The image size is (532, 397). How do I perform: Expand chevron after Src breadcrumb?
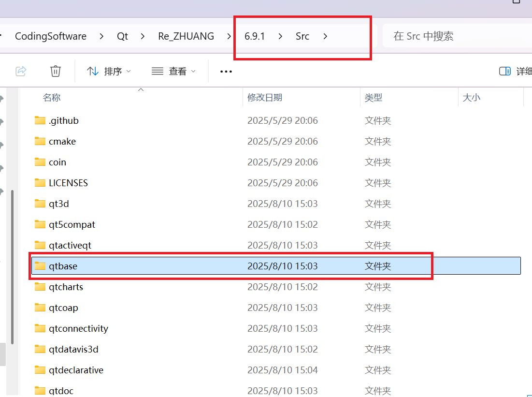click(x=325, y=36)
